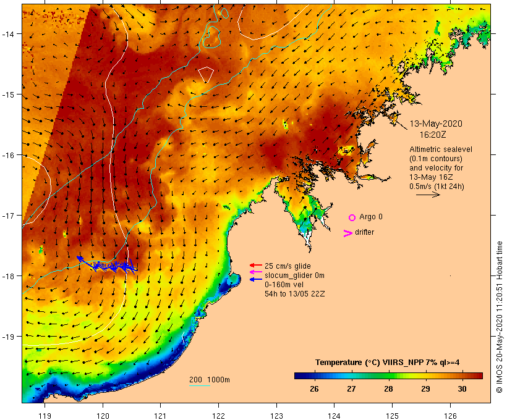Click the time label 16:20Z
The width and height of the screenshot is (507, 420).
coord(433,135)
